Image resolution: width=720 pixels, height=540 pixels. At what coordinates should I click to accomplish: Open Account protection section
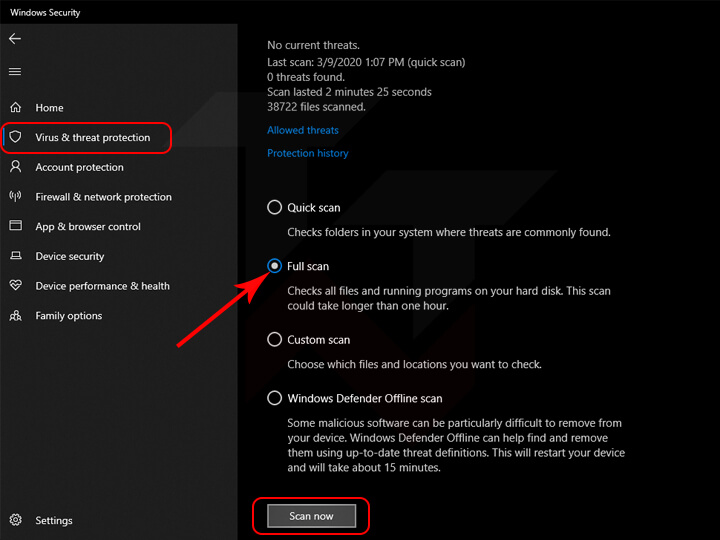point(79,167)
